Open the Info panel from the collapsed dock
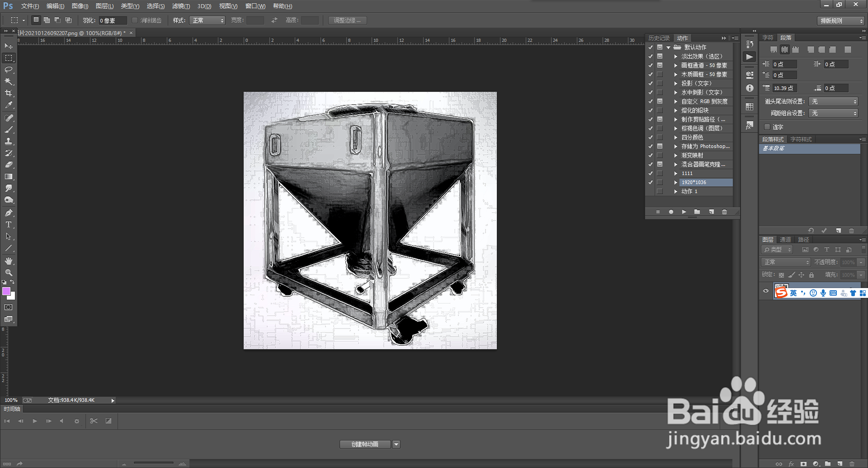This screenshot has width=868, height=468. [750, 88]
